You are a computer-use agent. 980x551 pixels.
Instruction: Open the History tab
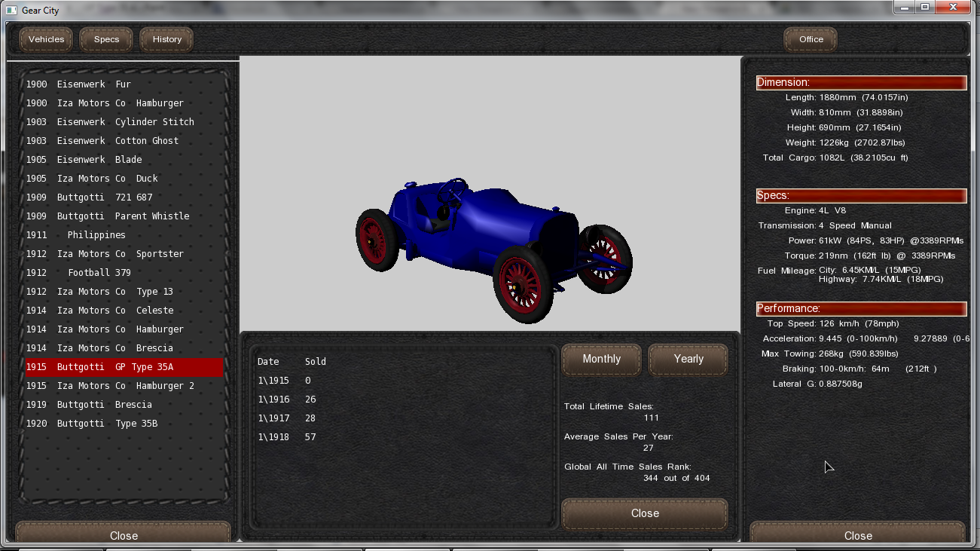[166, 39]
